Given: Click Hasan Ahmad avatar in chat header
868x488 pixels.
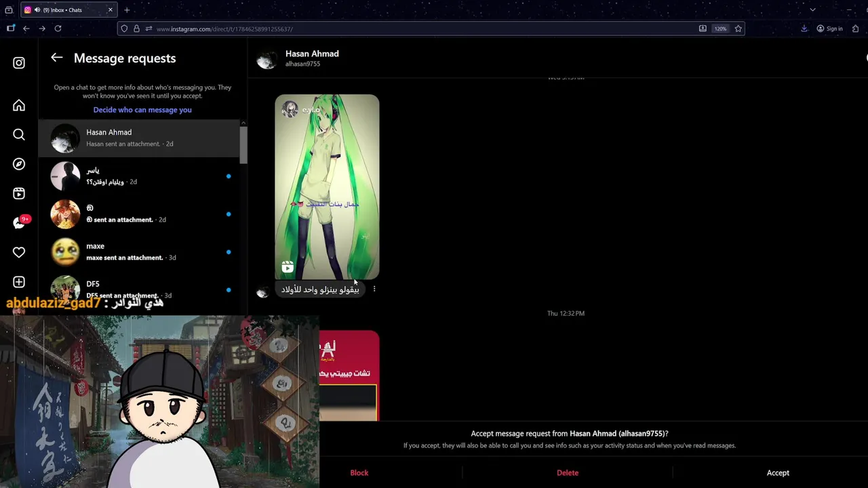Looking at the screenshot, I should tap(267, 59).
